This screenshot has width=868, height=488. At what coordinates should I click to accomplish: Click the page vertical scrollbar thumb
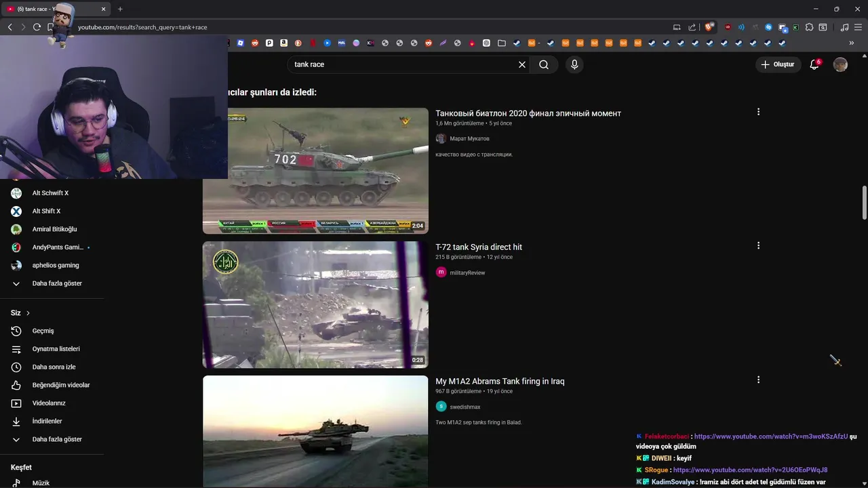(x=864, y=202)
